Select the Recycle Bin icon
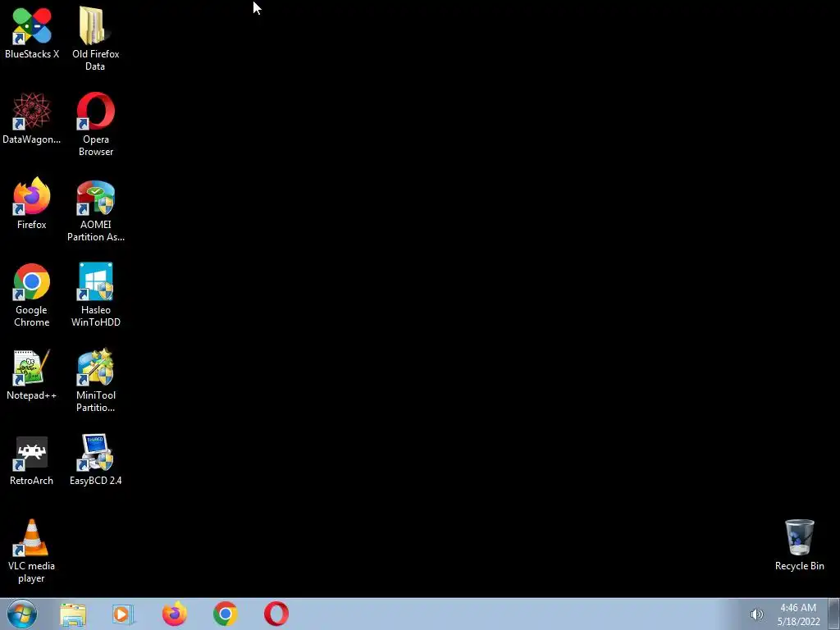Screen dimensions: 840x630 tap(799, 545)
